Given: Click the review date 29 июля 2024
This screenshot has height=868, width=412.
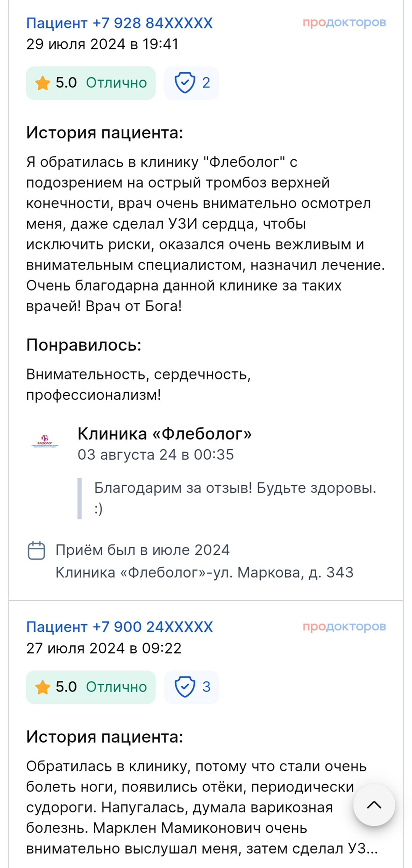Looking at the screenshot, I should point(102,44).
